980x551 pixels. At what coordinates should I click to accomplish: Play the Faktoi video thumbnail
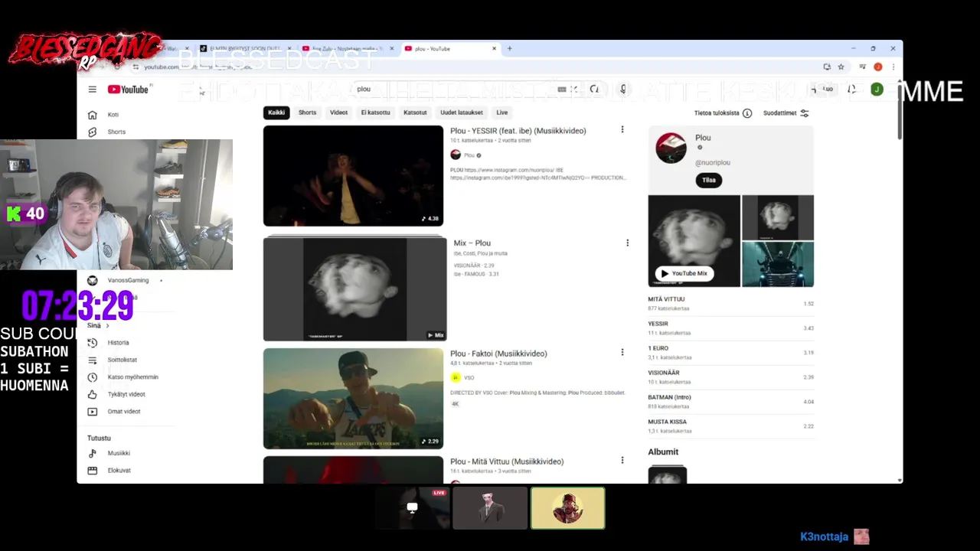(353, 399)
